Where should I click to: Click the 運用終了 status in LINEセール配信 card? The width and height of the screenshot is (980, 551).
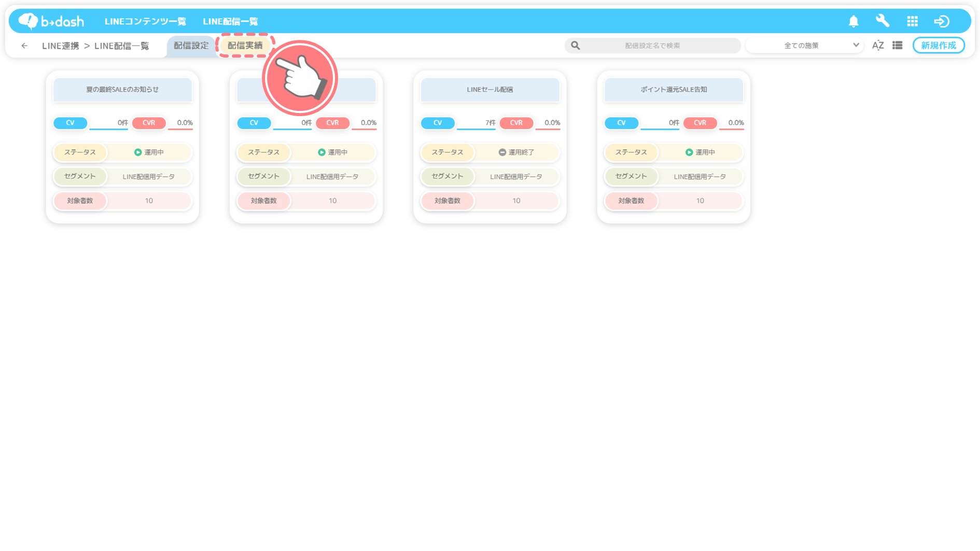click(516, 152)
